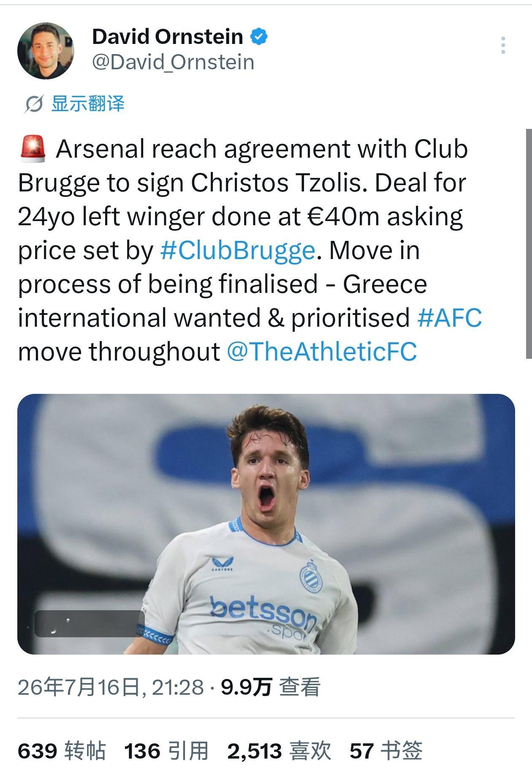Image resolution: width=532 pixels, height=778 pixels.
Task: View the 2,513 likes list
Action: point(279,751)
